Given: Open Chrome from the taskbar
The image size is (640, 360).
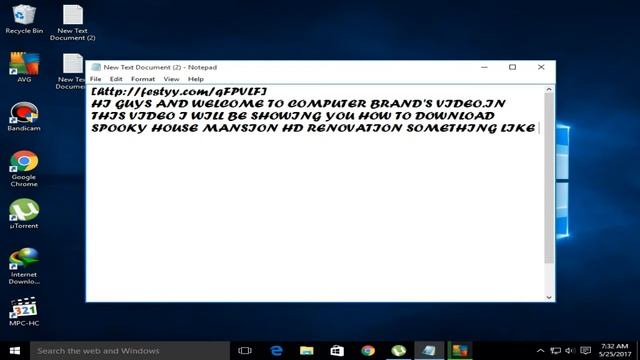Looking at the screenshot, I should (x=368, y=351).
